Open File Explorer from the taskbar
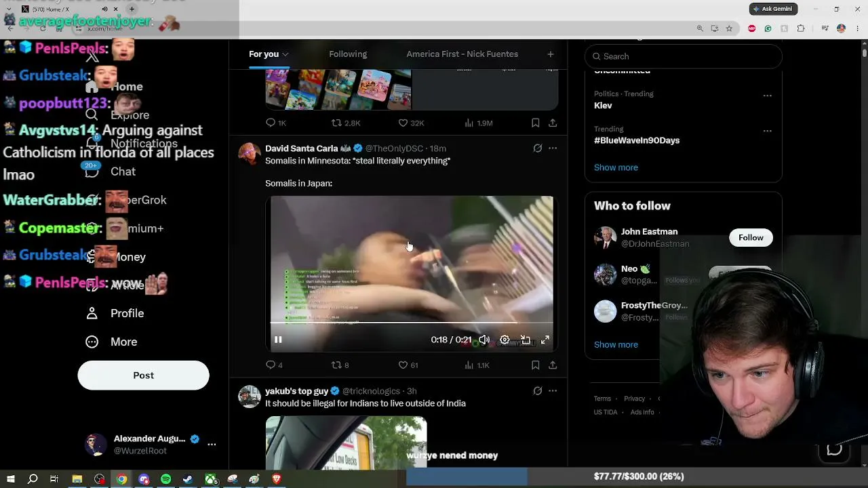The image size is (868, 488). [x=77, y=479]
